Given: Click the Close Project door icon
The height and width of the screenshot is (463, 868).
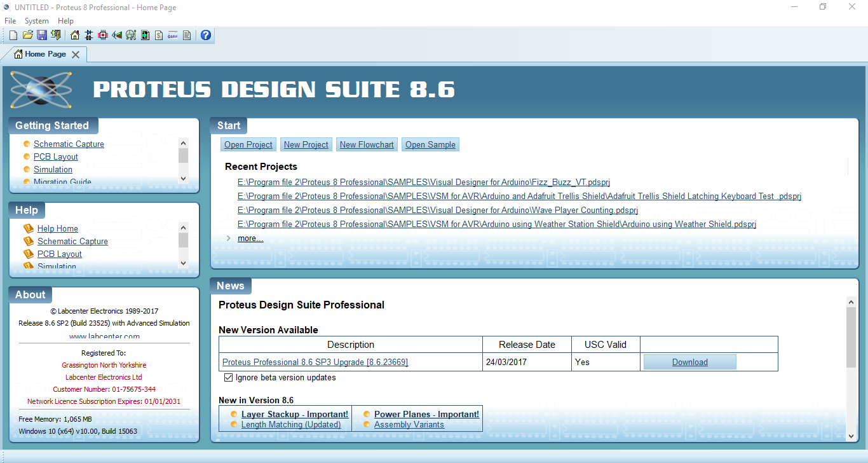Looking at the screenshot, I should tap(56, 35).
